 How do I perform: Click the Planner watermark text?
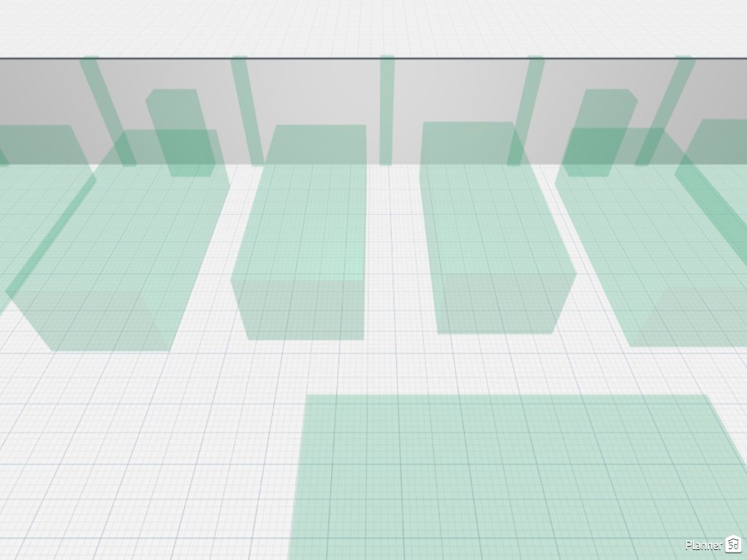click(x=703, y=546)
